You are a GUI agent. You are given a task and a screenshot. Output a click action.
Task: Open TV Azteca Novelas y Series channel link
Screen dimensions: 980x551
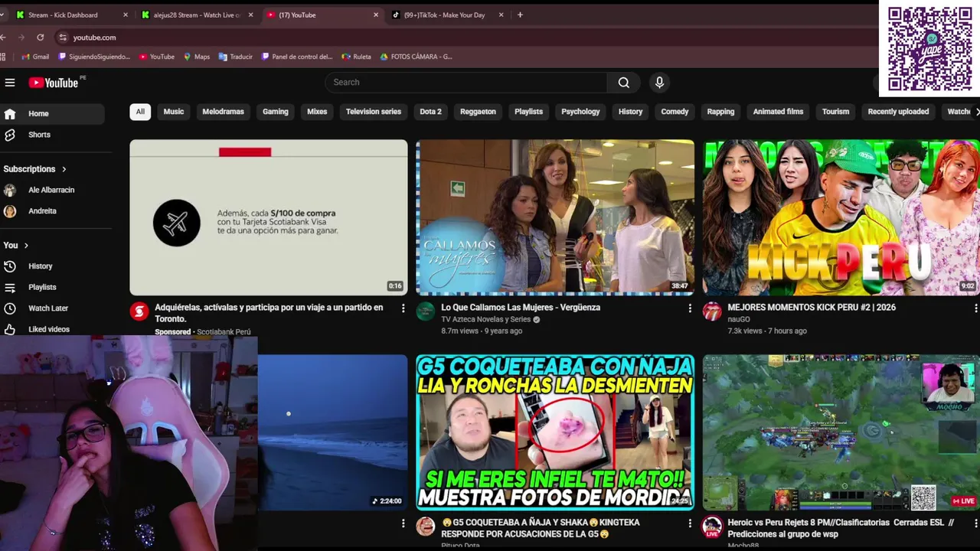pyautogui.click(x=485, y=319)
